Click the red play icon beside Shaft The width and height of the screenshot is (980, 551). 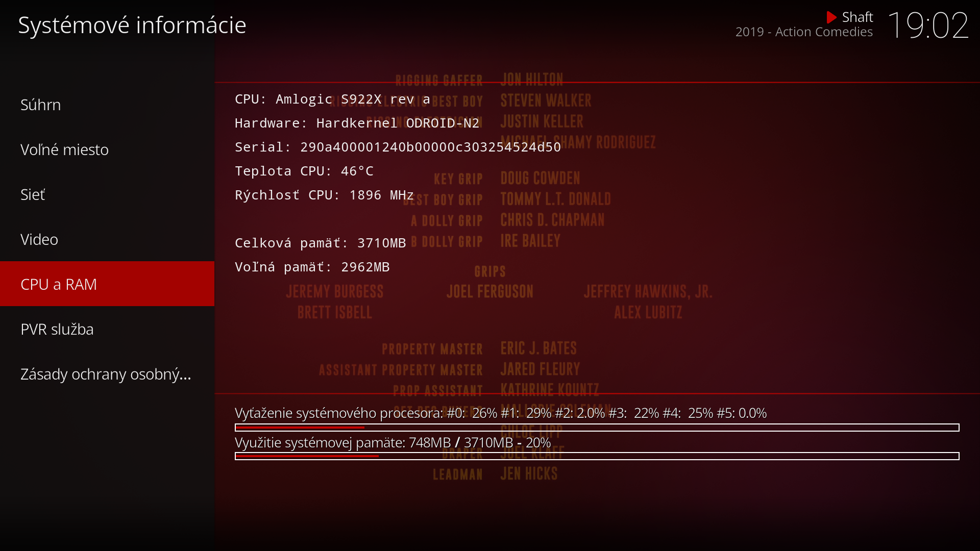coord(831,17)
